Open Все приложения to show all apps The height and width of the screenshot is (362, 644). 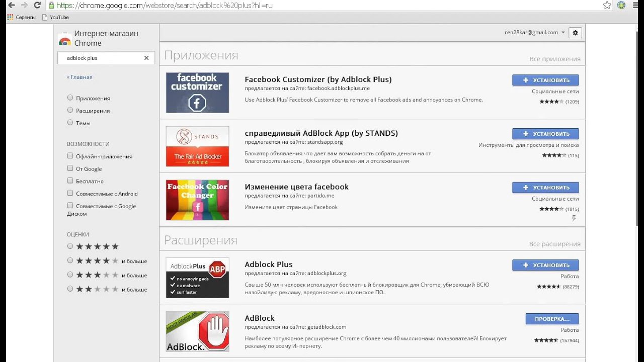pyautogui.click(x=554, y=59)
